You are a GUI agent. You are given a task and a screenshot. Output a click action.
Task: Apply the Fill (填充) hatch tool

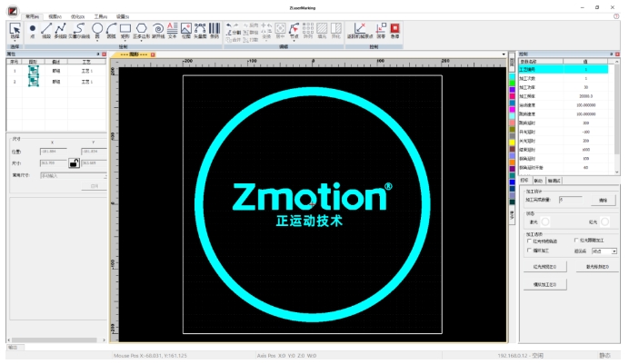coord(322,31)
